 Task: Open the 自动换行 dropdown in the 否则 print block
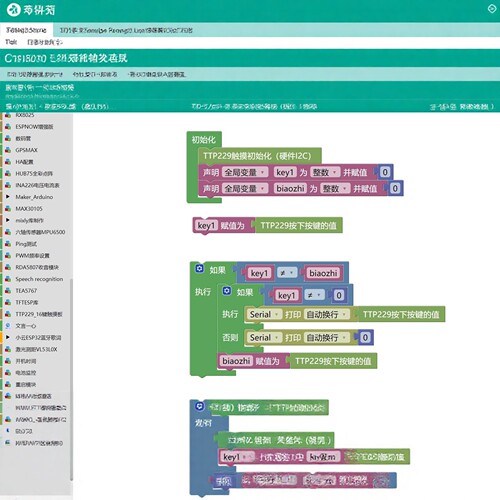[x=327, y=338]
